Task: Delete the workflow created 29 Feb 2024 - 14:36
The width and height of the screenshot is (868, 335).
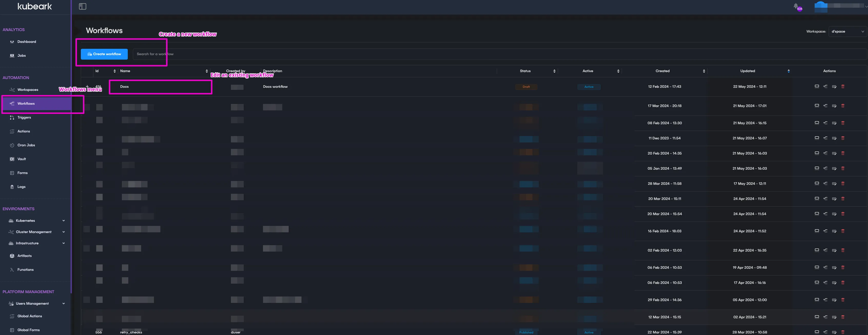Action: pos(843,300)
